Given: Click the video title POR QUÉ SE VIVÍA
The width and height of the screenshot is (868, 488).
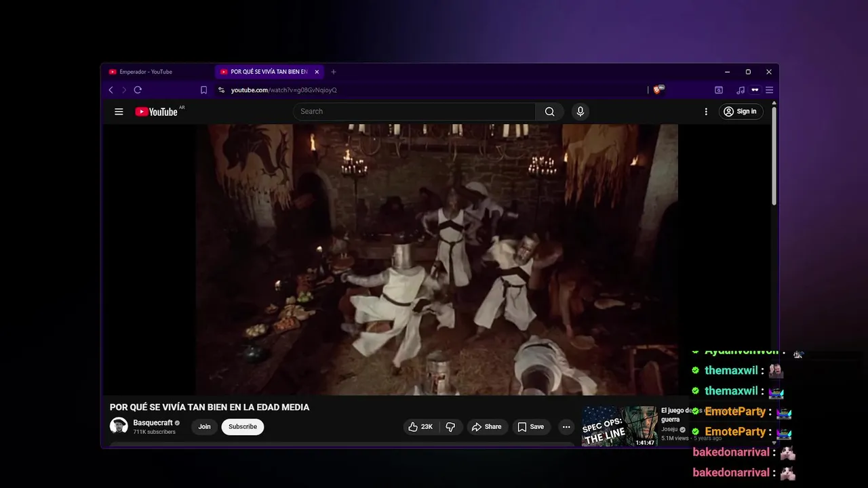Looking at the screenshot, I should 210,407.
